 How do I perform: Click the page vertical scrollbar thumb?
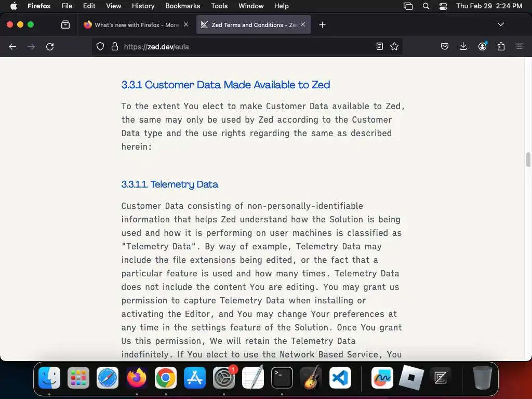(528, 159)
